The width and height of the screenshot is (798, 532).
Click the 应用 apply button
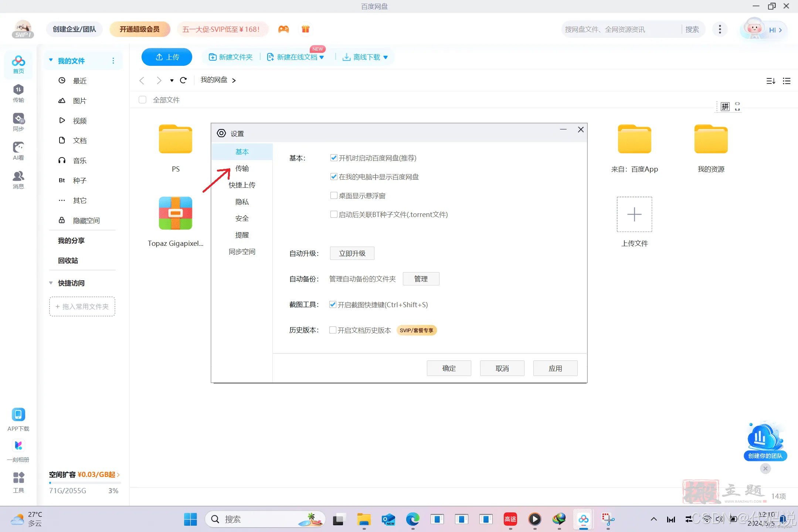click(555, 368)
